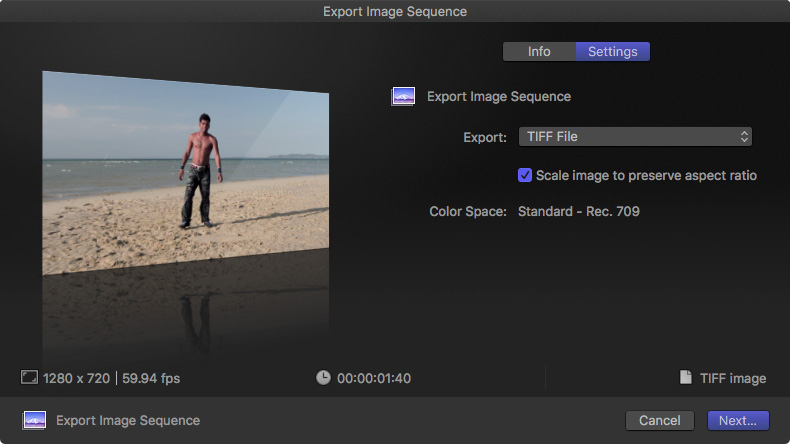
Task: Click the 00:00:01:40 duration readout
Action: pos(374,378)
